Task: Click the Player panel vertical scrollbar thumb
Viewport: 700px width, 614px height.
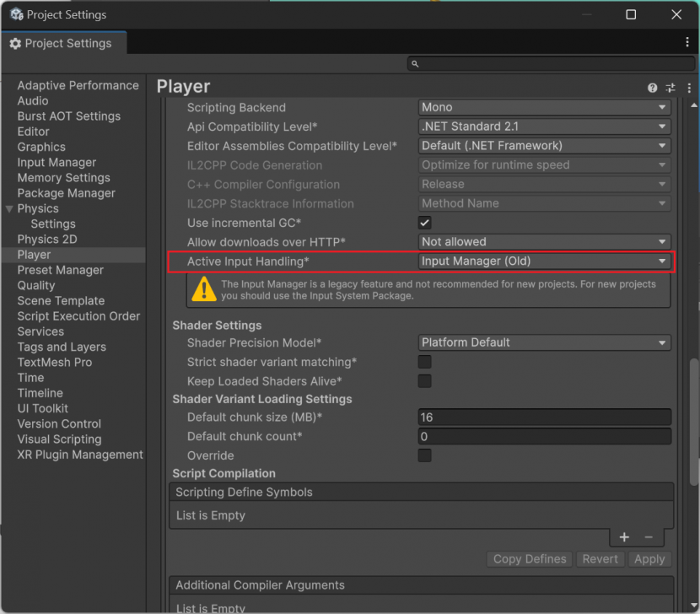Action: (693, 421)
